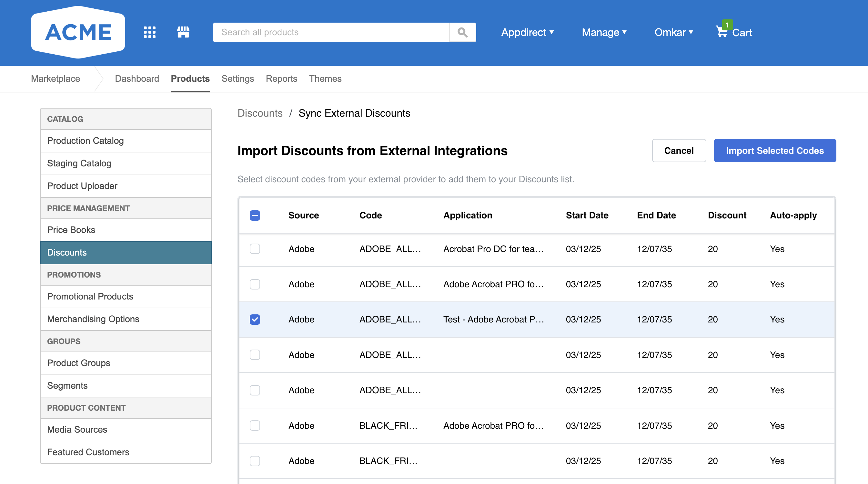Toggle the select-all header checkbox
Screen dimensions: 868x484
255,216
